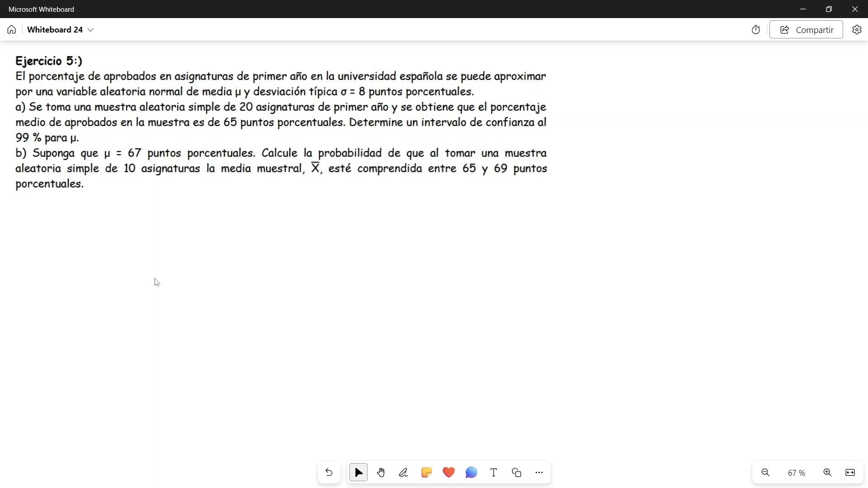
Task: Open the heart reactions tool
Action: point(448,473)
